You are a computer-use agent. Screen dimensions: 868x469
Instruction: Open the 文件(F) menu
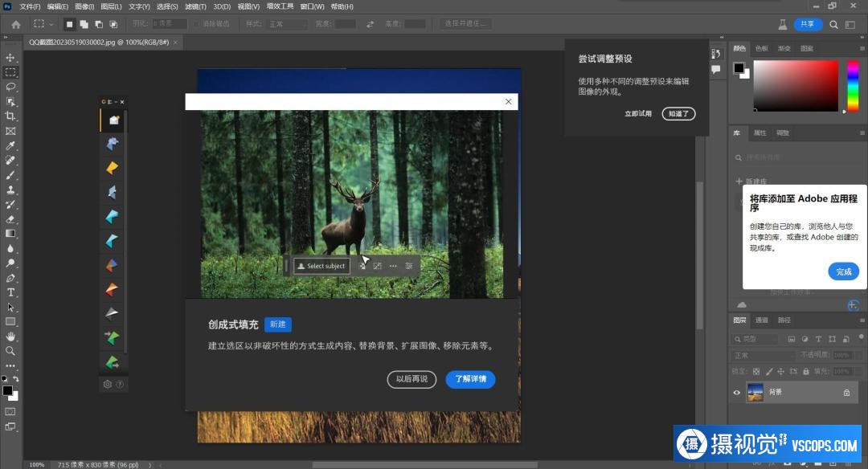[30, 6]
